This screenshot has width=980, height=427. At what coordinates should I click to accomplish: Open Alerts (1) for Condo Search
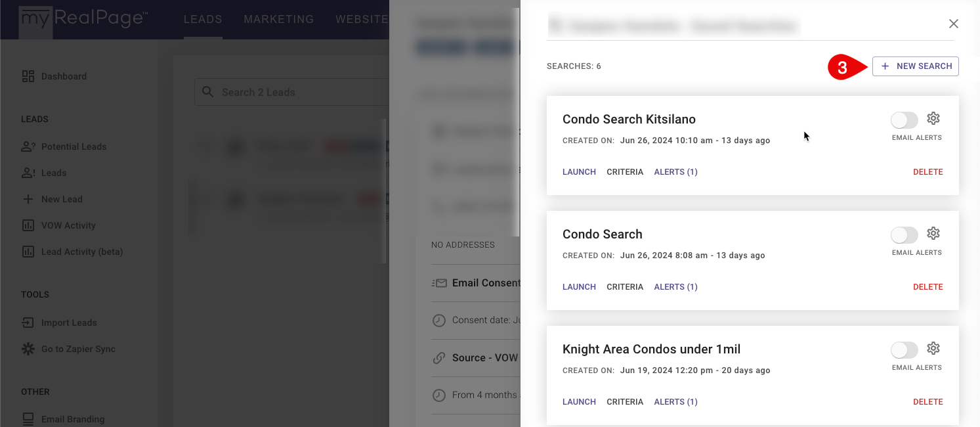tap(675, 287)
